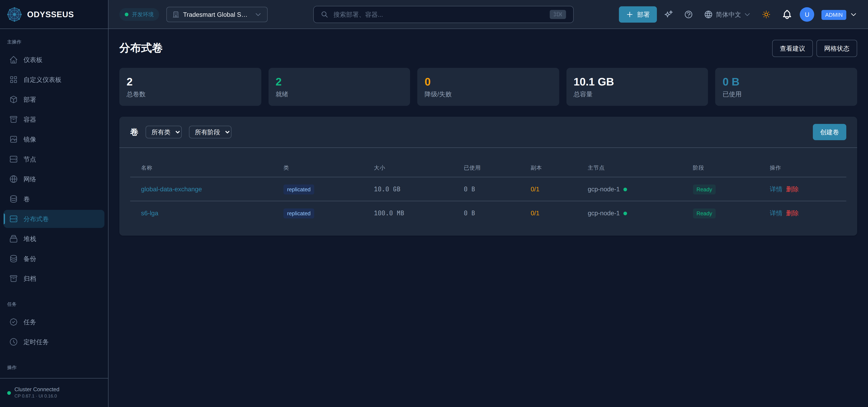Screen dimensions: 868x407
Task: Click 删除 for s6-lga
Action: 792,213
